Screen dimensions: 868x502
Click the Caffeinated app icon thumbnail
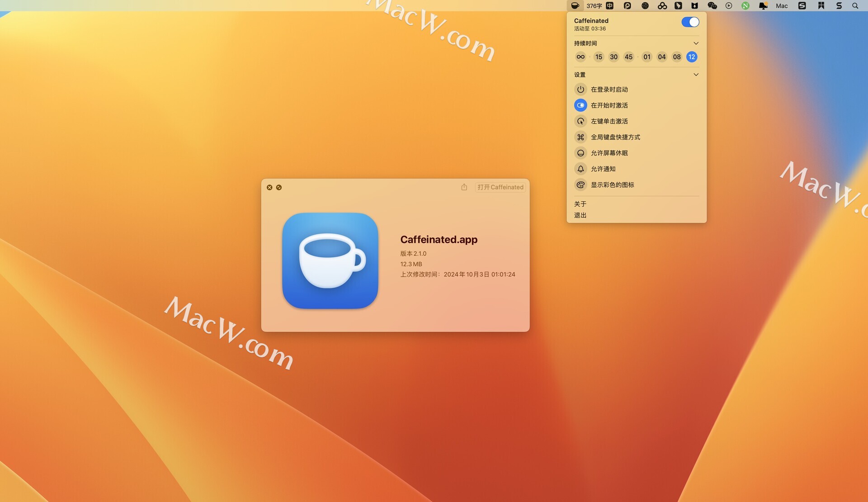click(330, 261)
